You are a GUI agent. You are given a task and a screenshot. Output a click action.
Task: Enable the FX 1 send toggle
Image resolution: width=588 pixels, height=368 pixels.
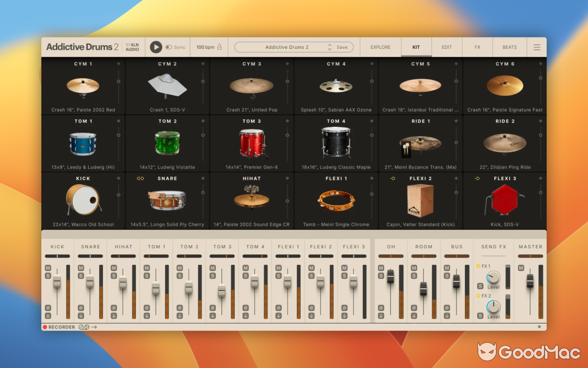pyautogui.click(x=478, y=266)
